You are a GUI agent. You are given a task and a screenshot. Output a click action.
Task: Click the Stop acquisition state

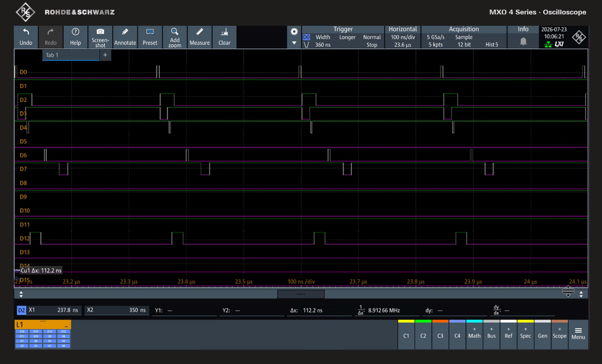tap(372, 45)
